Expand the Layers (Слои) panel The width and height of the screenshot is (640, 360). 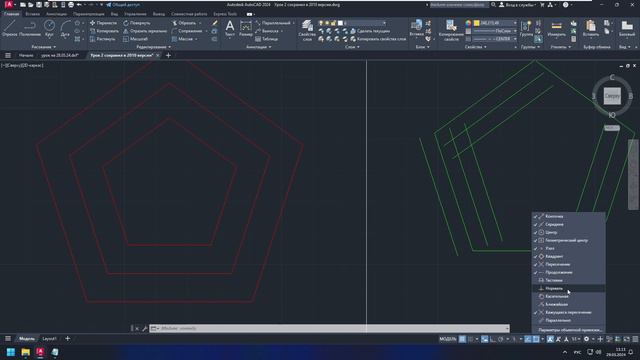click(x=352, y=47)
